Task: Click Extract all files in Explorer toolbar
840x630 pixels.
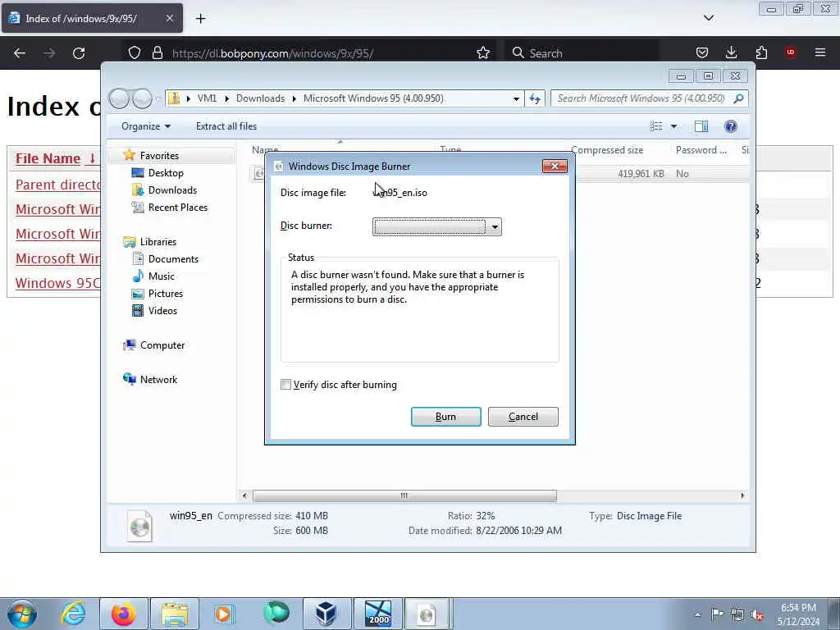Action: [x=226, y=126]
